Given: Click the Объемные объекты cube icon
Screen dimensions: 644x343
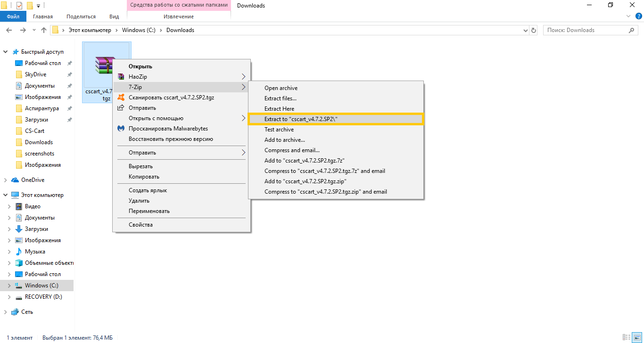Looking at the screenshot, I should tap(19, 263).
